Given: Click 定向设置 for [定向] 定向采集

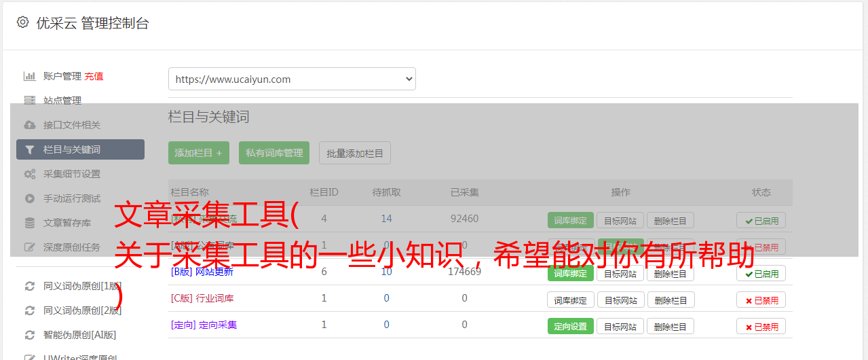Looking at the screenshot, I should click(571, 326).
